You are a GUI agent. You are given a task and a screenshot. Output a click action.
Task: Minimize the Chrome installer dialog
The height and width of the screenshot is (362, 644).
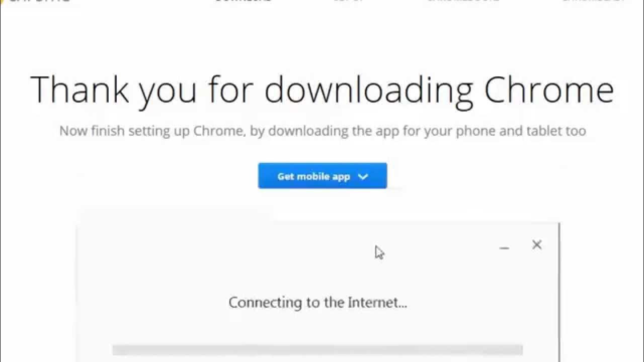(504, 247)
